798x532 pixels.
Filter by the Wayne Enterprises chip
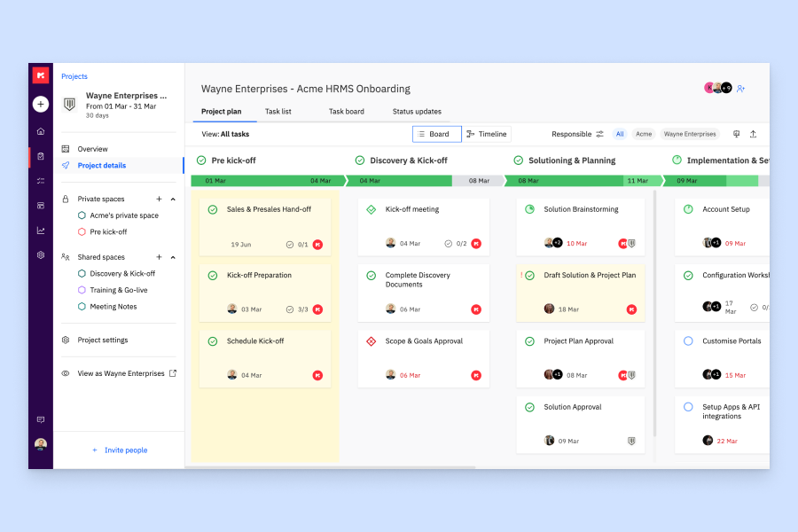pos(690,134)
